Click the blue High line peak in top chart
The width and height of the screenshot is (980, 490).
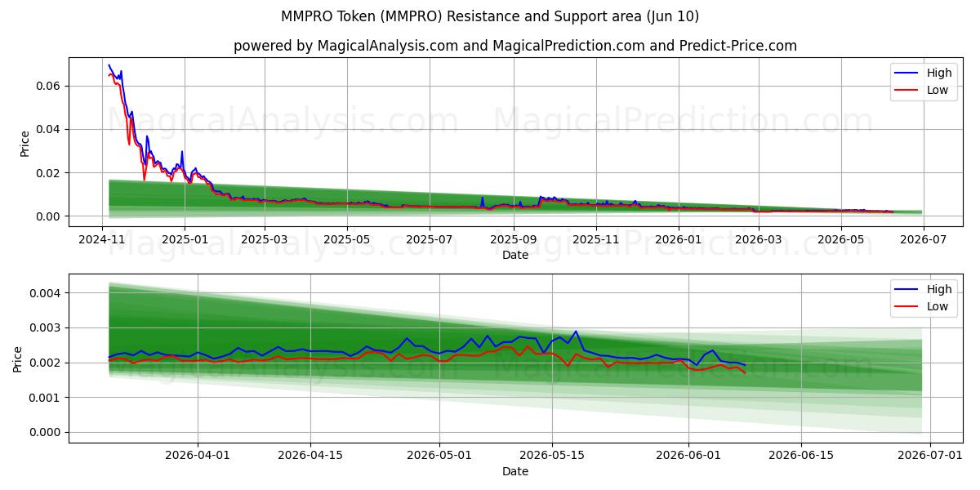pyautogui.click(x=109, y=65)
